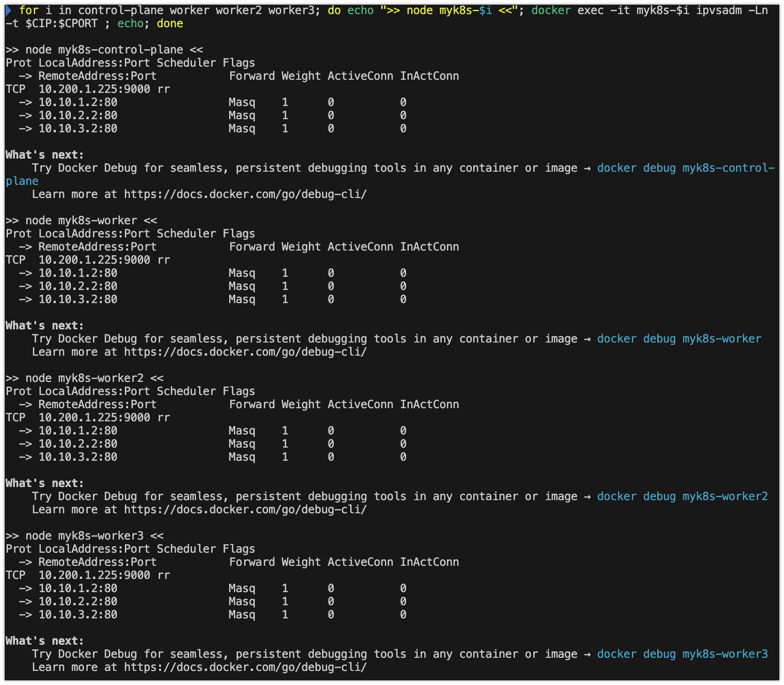
Task: Click the 'docker debug myk8s-worker2' link
Action: [x=682, y=496]
